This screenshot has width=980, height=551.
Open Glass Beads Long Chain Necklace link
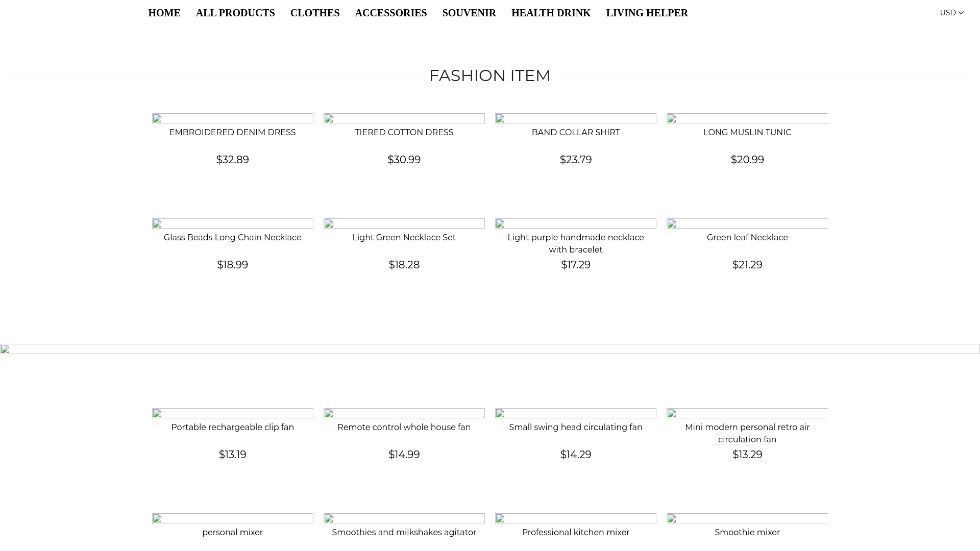pos(232,238)
